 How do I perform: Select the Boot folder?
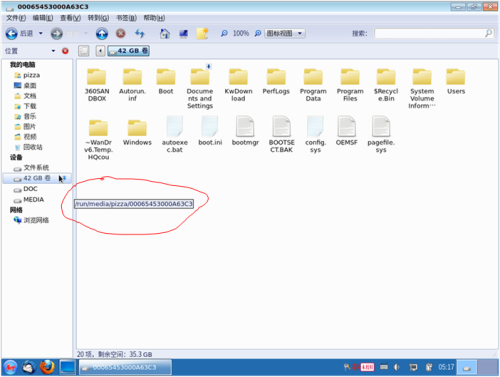click(166, 82)
